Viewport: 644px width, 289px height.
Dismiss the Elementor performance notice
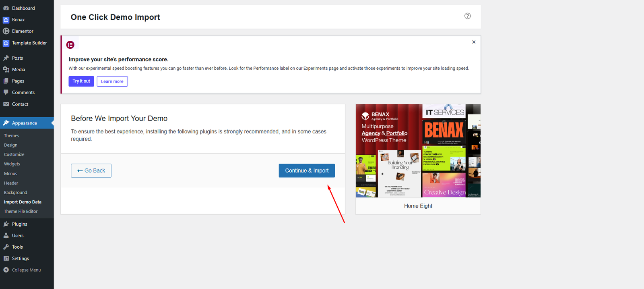click(x=474, y=42)
